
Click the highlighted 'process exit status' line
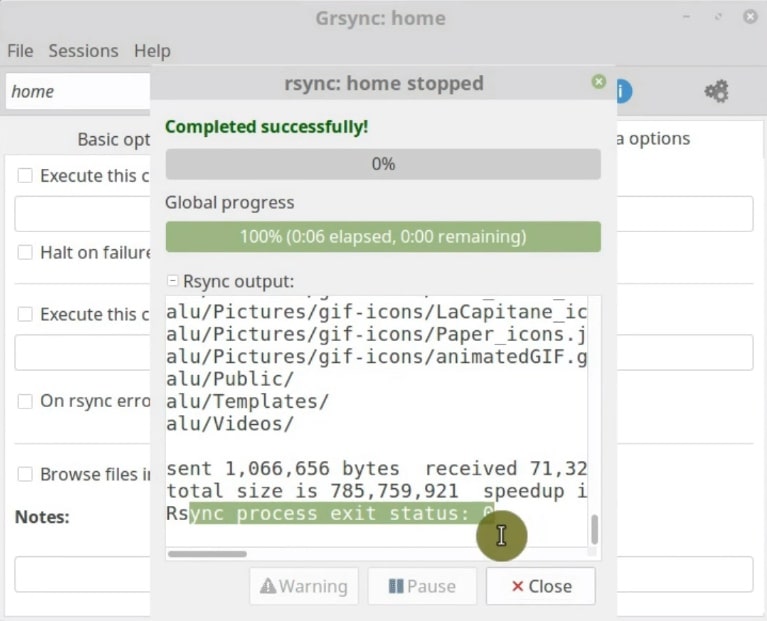[x=330, y=513]
